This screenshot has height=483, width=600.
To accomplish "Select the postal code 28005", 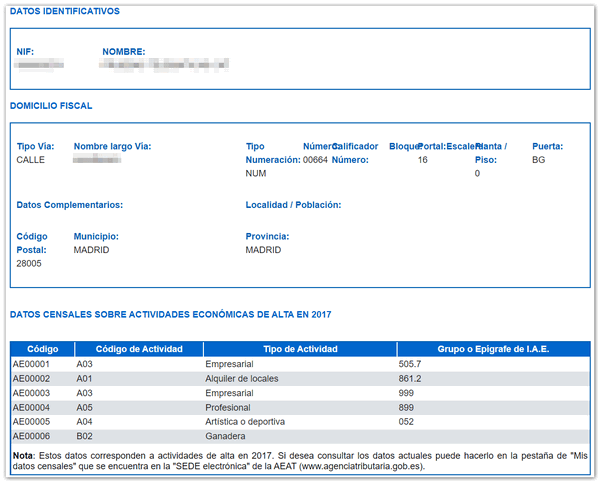I will click(29, 263).
